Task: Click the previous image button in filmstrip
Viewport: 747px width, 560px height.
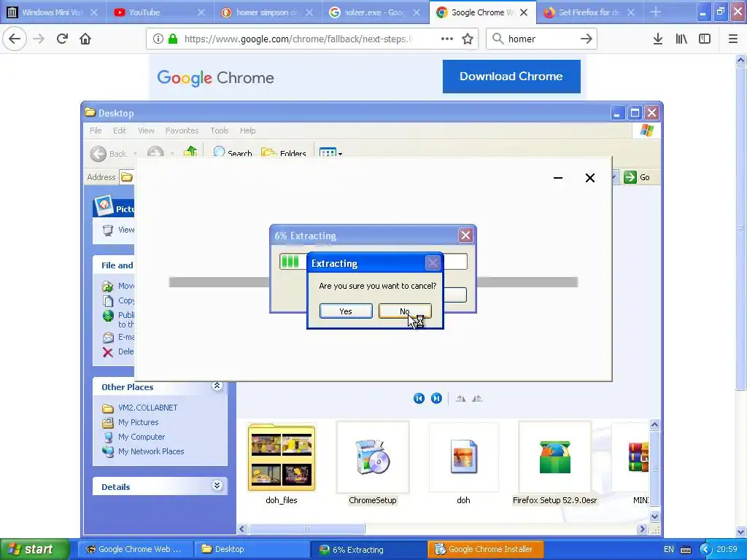Action: (x=419, y=398)
